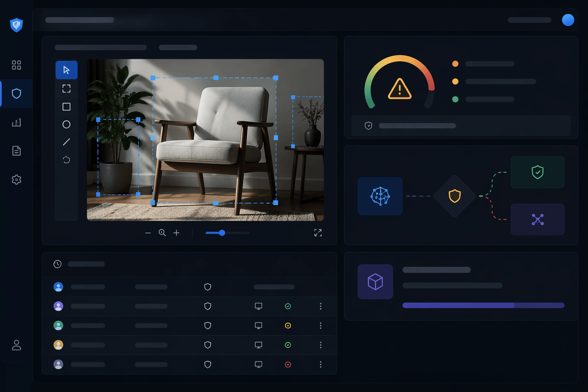Activate the line drawing tool
The width and height of the screenshot is (588, 392).
pyautogui.click(x=67, y=142)
